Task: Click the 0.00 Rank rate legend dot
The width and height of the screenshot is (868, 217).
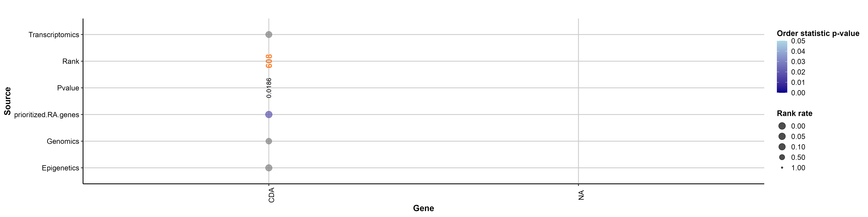Action: [782, 126]
